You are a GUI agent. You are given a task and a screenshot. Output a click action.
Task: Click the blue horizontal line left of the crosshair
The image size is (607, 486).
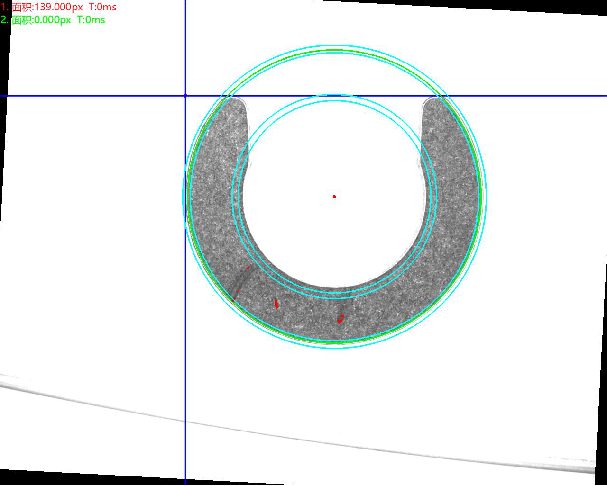tap(90, 96)
